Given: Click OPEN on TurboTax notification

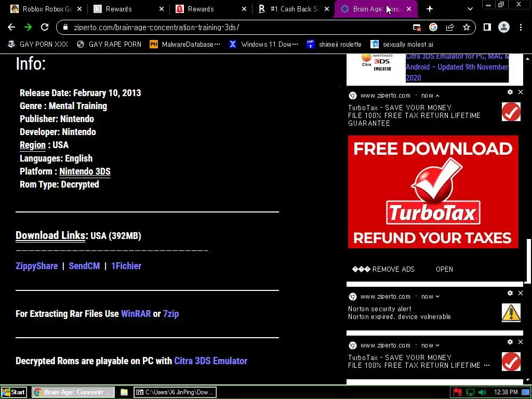Looking at the screenshot, I should pyautogui.click(x=444, y=270).
